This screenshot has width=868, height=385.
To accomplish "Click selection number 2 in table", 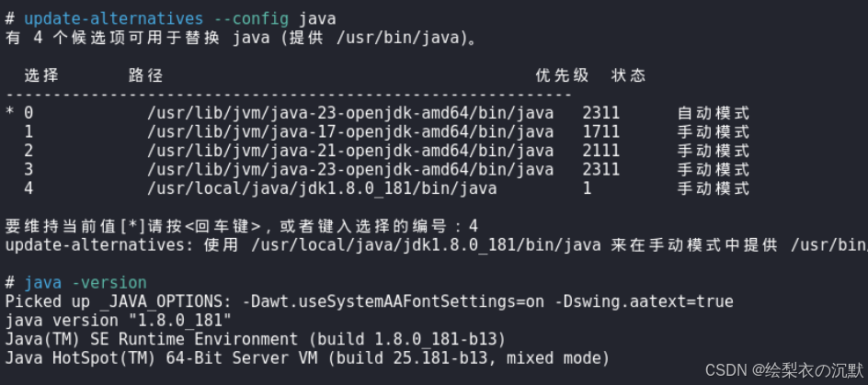I will click(x=29, y=151).
